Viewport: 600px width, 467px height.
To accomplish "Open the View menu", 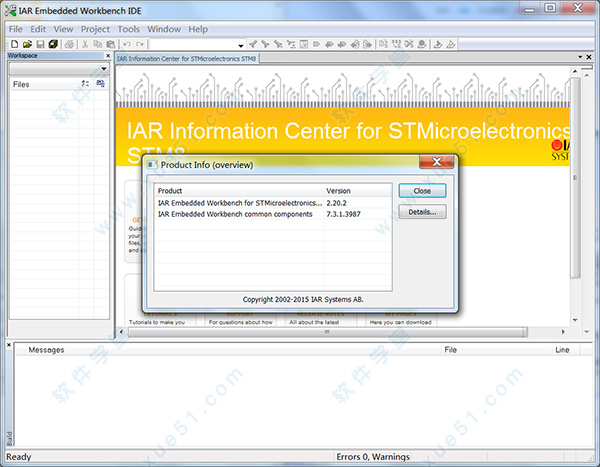I will tap(63, 29).
